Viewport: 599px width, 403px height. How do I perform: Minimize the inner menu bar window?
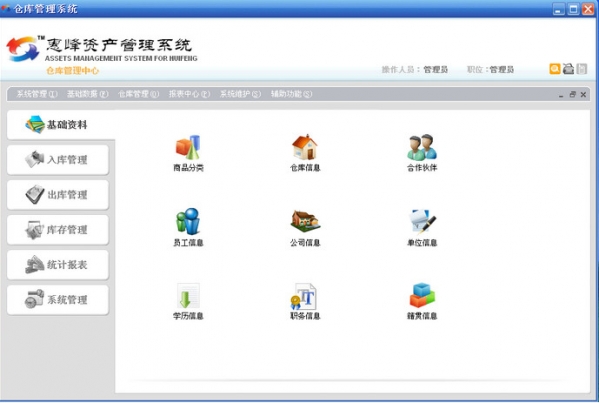(561, 95)
